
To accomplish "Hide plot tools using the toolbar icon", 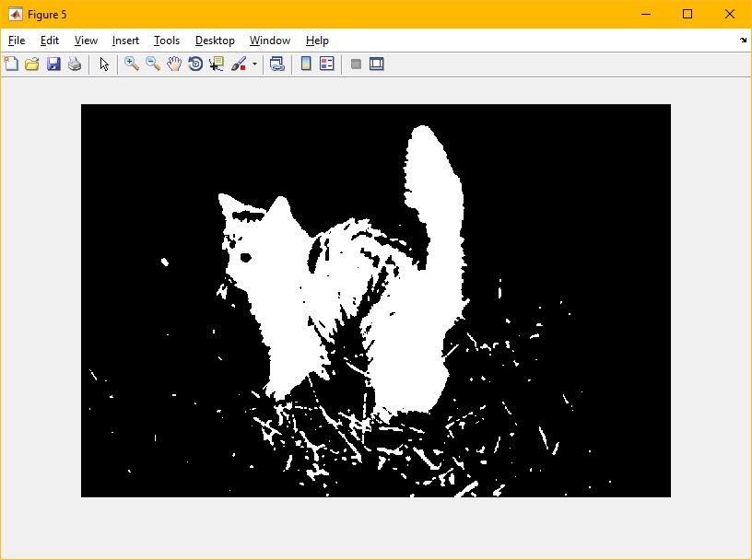I will 356,64.
